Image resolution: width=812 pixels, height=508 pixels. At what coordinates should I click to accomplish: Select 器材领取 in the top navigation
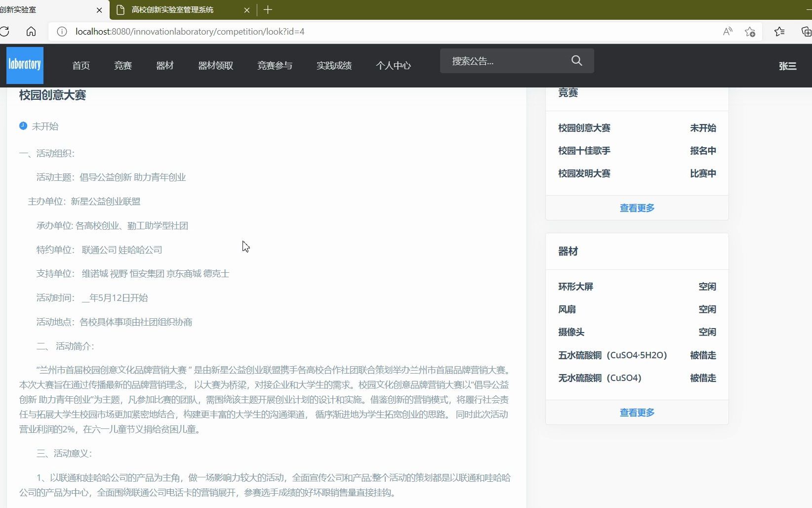tap(215, 65)
